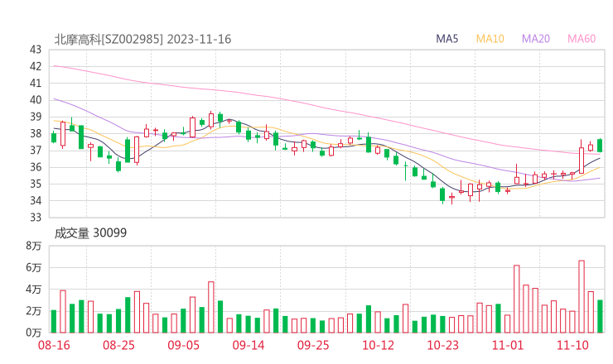Viewport: 613px width, 364px height.
Task: Click the last green volume bar on the right
Action: coord(600,316)
